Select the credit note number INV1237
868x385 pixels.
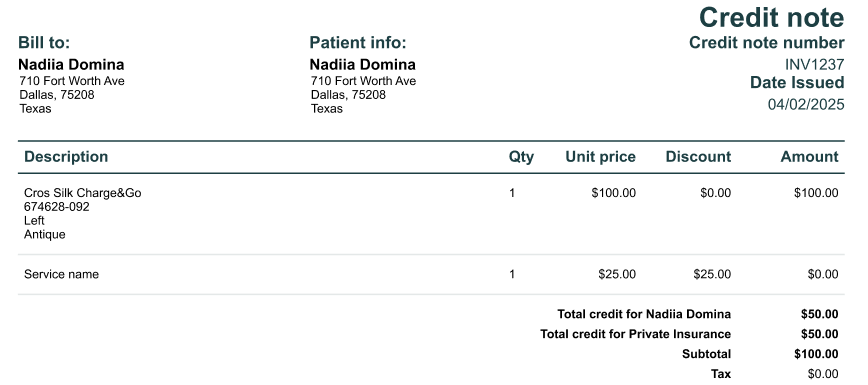coord(814,64)
